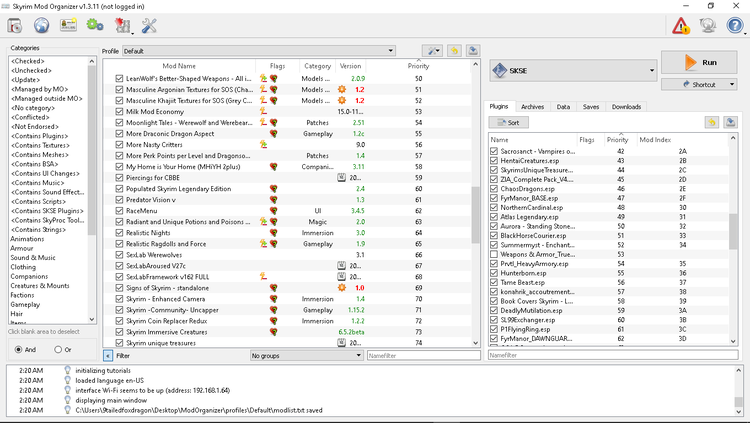Sort mods by the Category column header

pos(317,66)
